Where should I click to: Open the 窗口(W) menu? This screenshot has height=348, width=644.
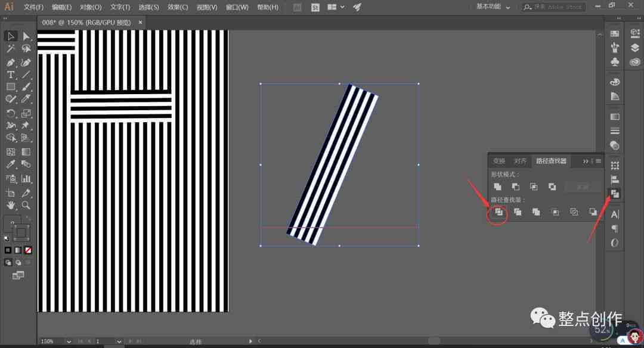coord(237,7)
